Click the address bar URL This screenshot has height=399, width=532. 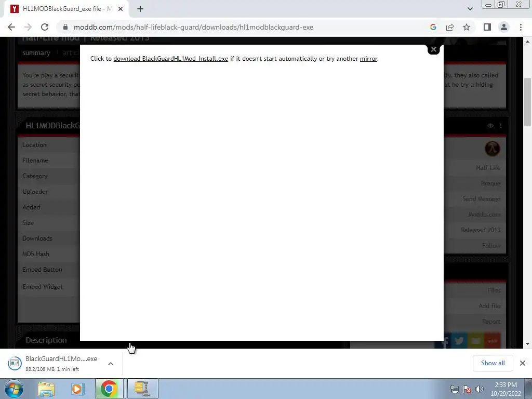[x=193, y=27]
